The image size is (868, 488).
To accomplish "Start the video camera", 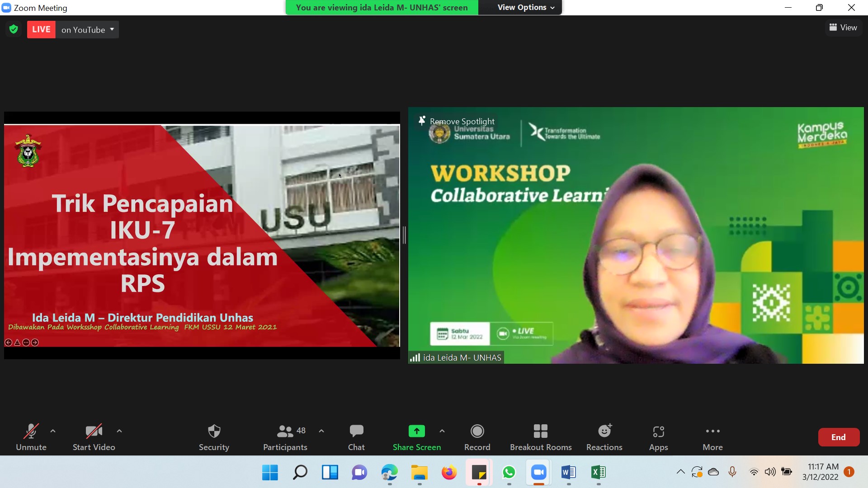I will [x=94, y=437].
